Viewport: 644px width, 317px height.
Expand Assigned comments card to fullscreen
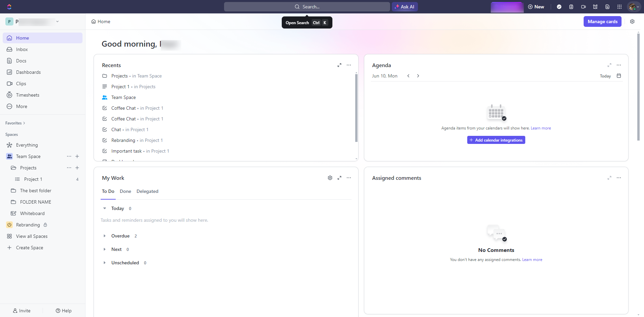[609, 178]
